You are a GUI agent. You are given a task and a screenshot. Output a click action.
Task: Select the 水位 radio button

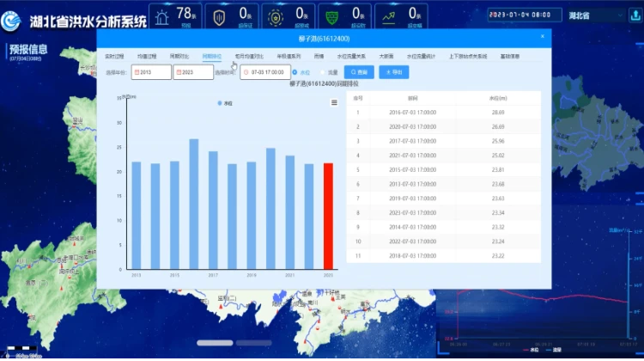[295, 72]
